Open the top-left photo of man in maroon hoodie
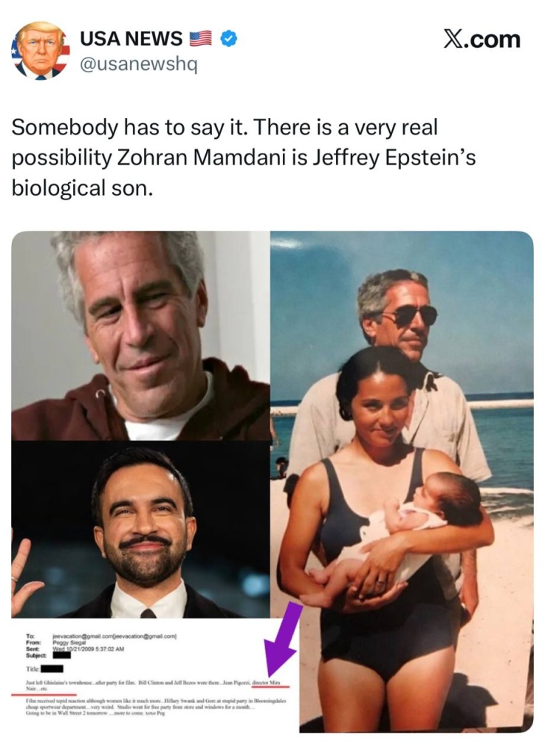Viewport: 545px width, 756px height. (x=140, y=336)
